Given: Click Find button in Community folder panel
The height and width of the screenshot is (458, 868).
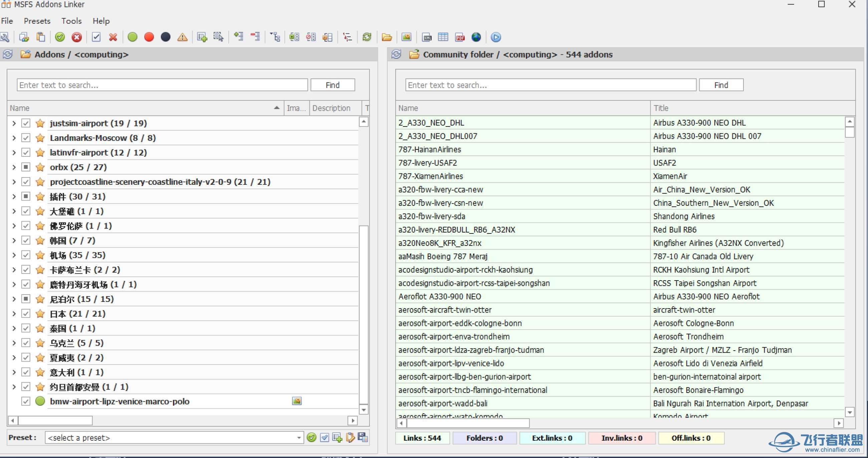Looking at the screenshot, I should coord(721,85).
